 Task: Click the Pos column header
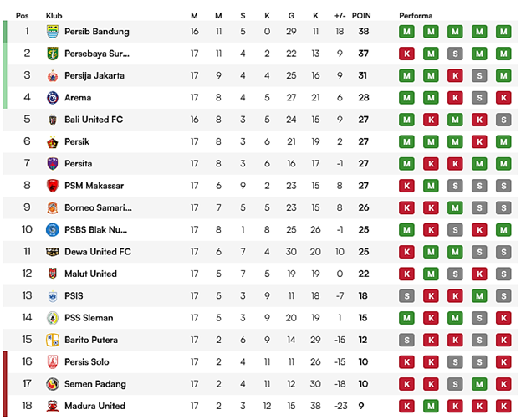coord(27,16)
